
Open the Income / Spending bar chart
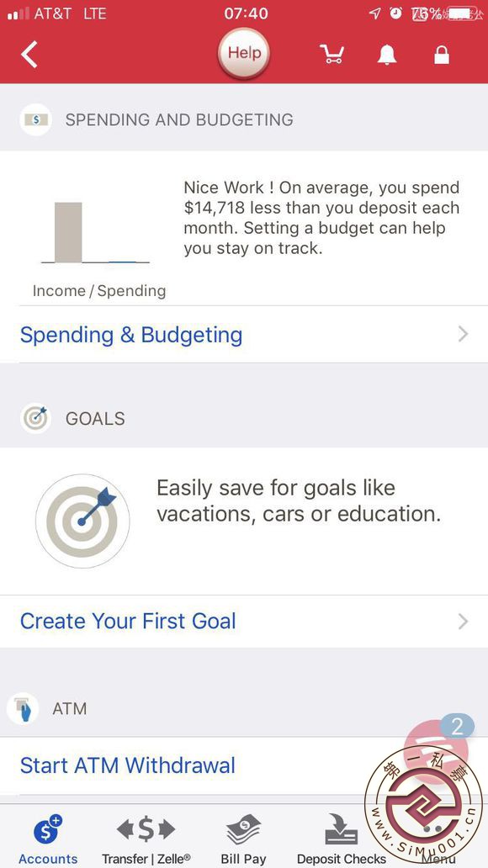[x=95, y=232]
